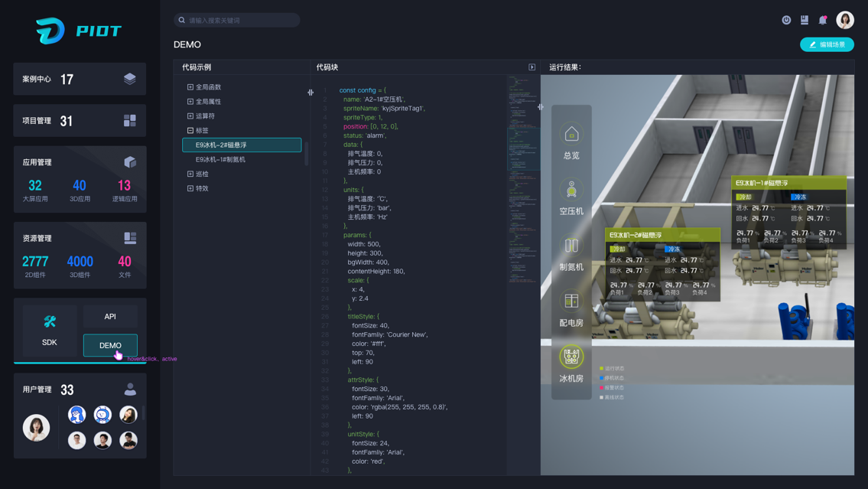The height and width of the screenshot is (489, 868).
Task: Click the 逻辑应用 count 13
Action: (x=124, y=185)
